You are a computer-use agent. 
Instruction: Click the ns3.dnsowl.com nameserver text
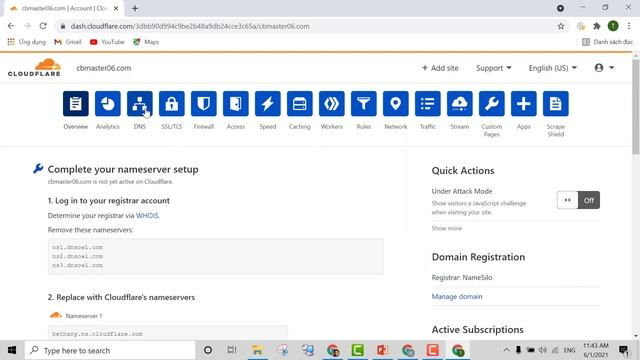click(78, 265)
